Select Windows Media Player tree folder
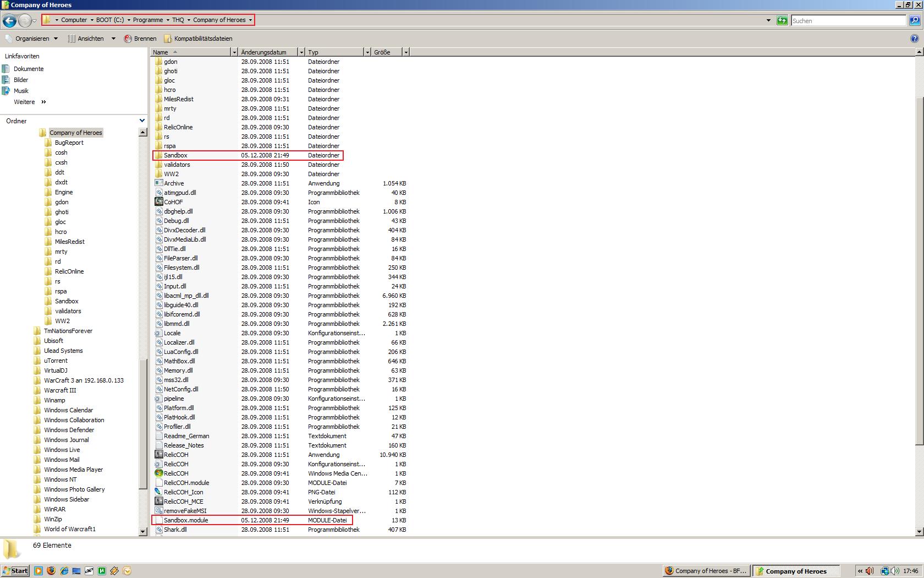Image resolution: width=924 pixels, height=578 pixels. [x=73, y=470]
